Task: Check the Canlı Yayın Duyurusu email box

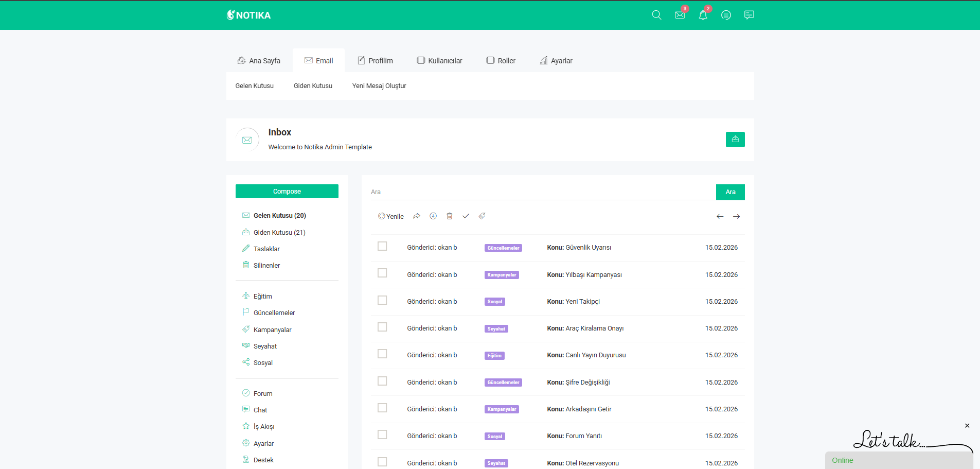Action: click(x=382, y=354)
